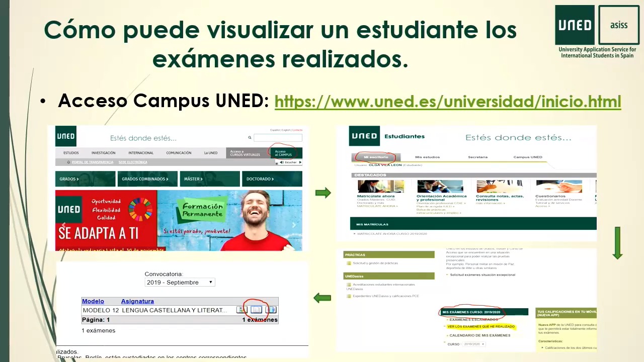Click the UNED logo on the homepage screenshot
Image resolution: width=644 pixels, height=362 pixels.
(x=66, y=136)
